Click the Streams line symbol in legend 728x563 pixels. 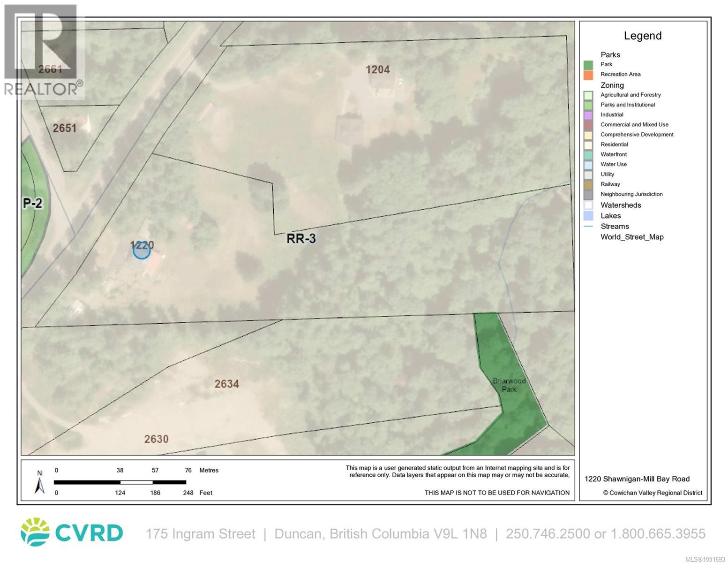coord(588,227)
